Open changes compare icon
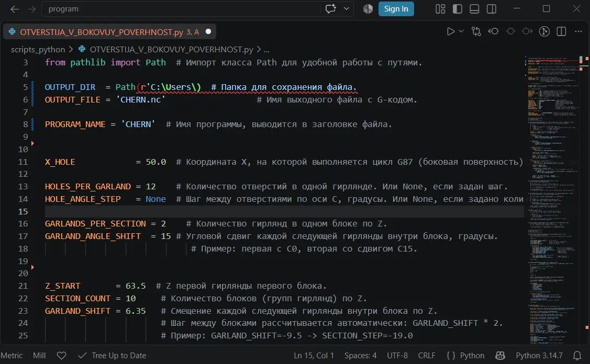The image size is (590, 364). 476,31
